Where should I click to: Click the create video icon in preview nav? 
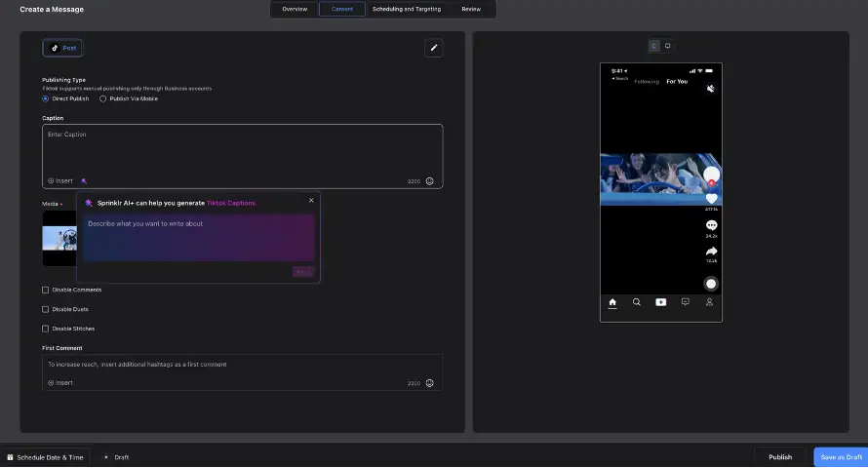pos(661,302)
